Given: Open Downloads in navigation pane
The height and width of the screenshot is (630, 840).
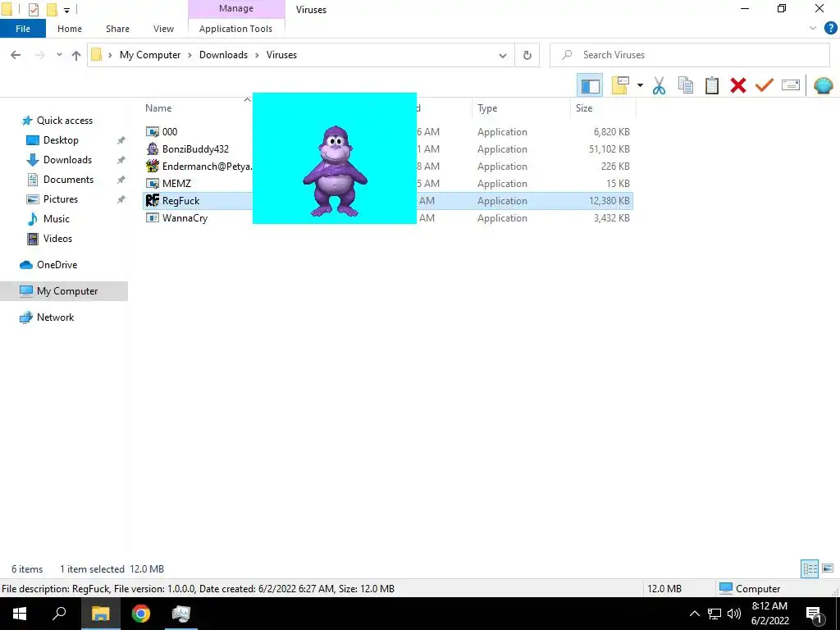Looking at the screenshot, I should click(67, 160).
